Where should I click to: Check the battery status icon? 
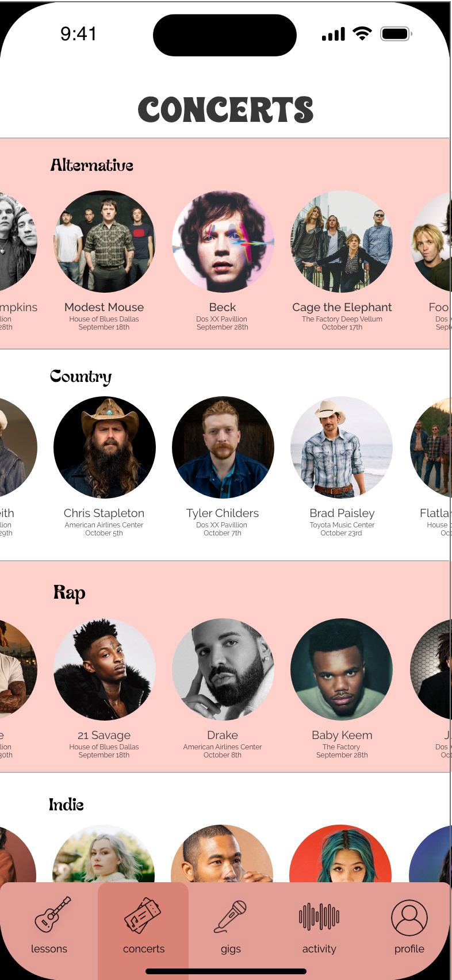point(396,34)
